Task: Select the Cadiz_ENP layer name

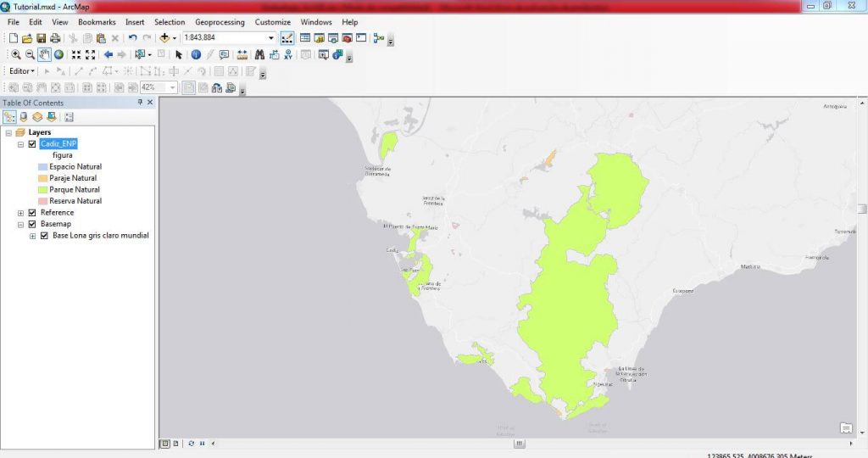Action: [58, 144]
